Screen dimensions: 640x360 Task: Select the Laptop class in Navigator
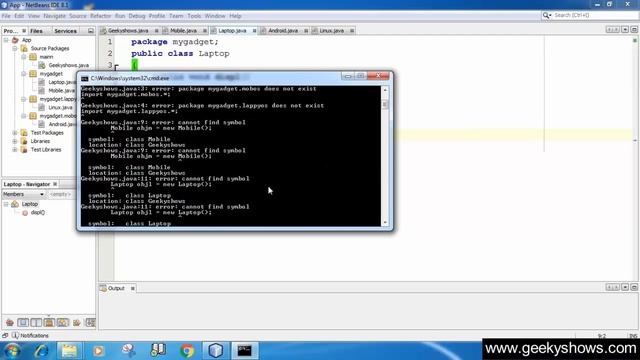29,204
